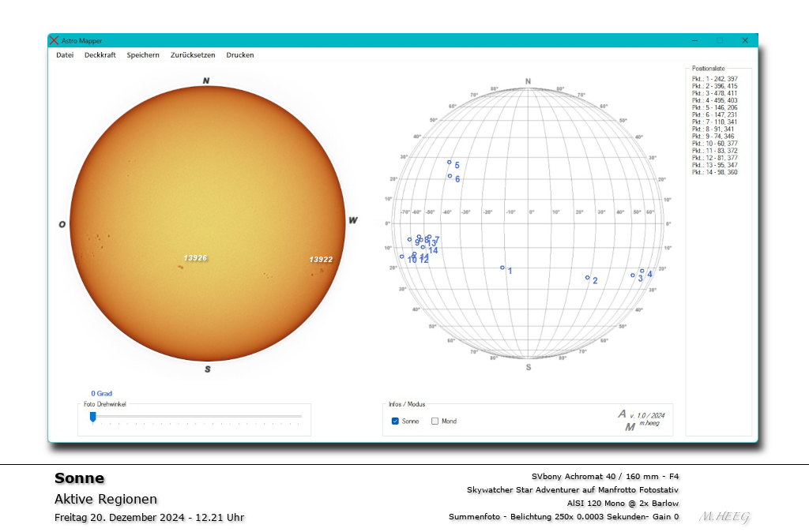Click Zurücksetzen to reset the mapping

(x=194, y=54)
